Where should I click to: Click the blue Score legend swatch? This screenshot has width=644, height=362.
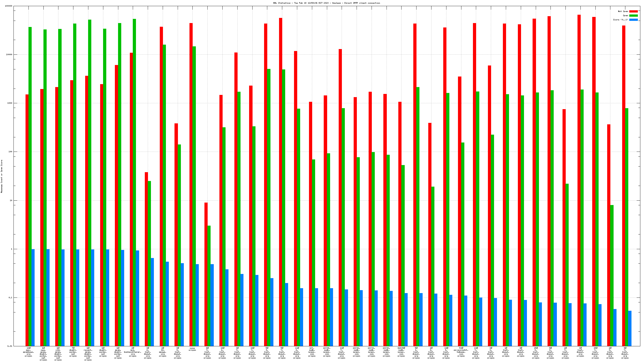(x=633, y=20)
